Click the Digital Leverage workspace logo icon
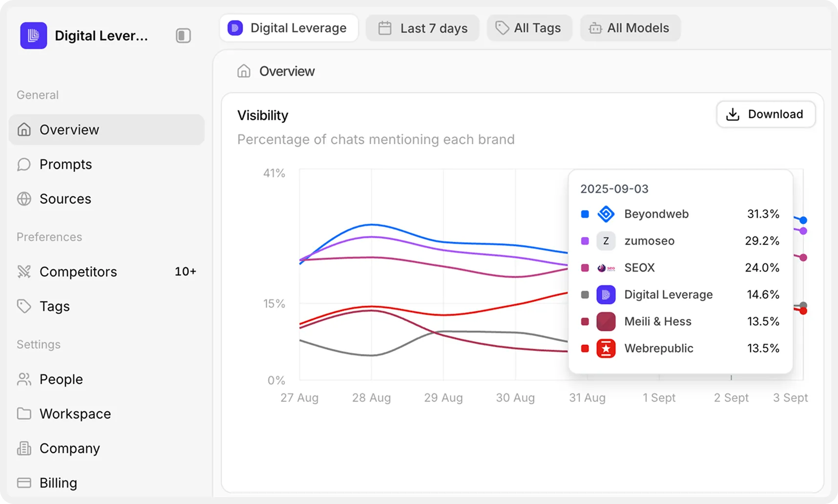 point(33,36)
